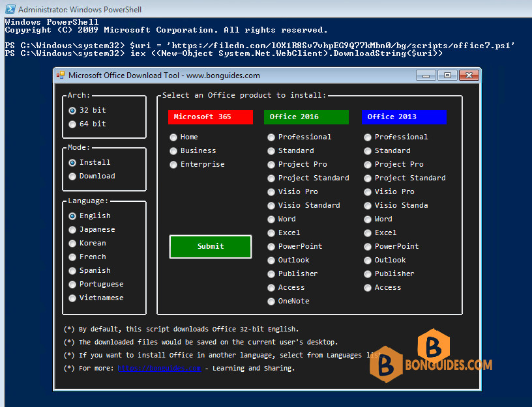
Task: Choose Office 2013 Outlook
Action: (385, 260)
